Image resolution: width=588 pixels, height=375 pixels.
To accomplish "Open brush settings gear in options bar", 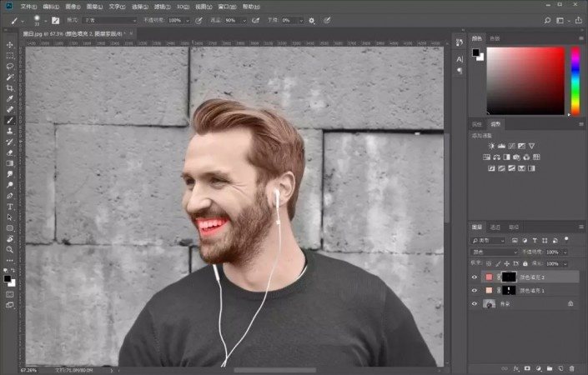I will click(311, 20).
